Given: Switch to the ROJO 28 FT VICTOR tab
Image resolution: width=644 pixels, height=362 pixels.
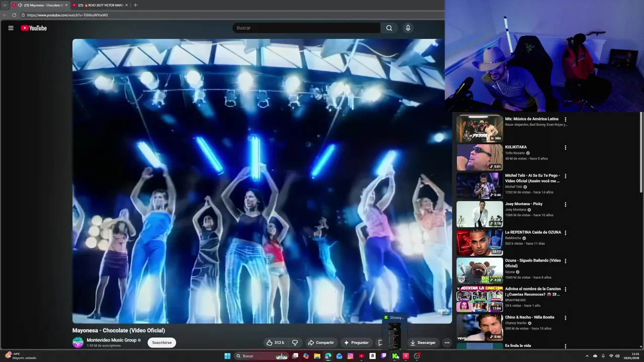Looking at the screenshot, I should 100,5.
